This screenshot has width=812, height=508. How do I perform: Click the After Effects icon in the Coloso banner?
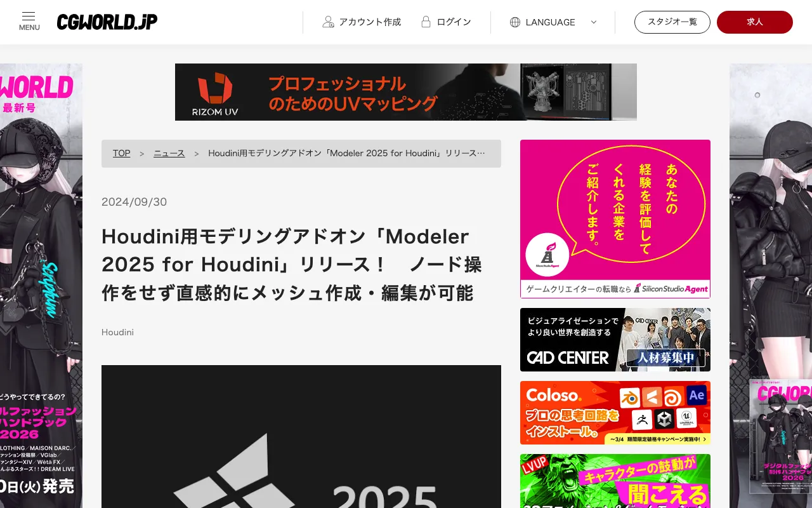pyautogui.click(x=697, y=396)
